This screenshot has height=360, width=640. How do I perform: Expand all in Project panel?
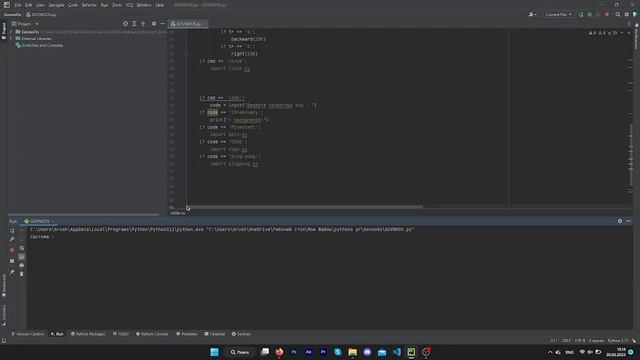pos(134,24)
